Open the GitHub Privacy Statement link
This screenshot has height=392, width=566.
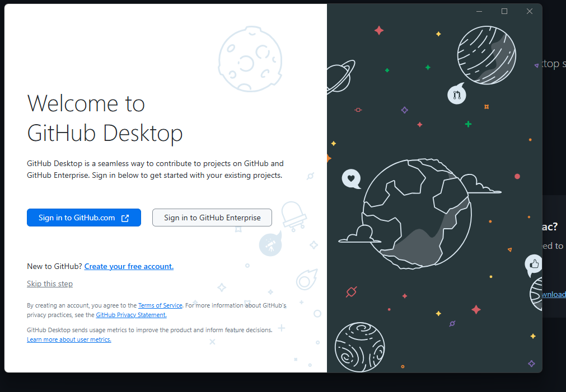[131, 315]
